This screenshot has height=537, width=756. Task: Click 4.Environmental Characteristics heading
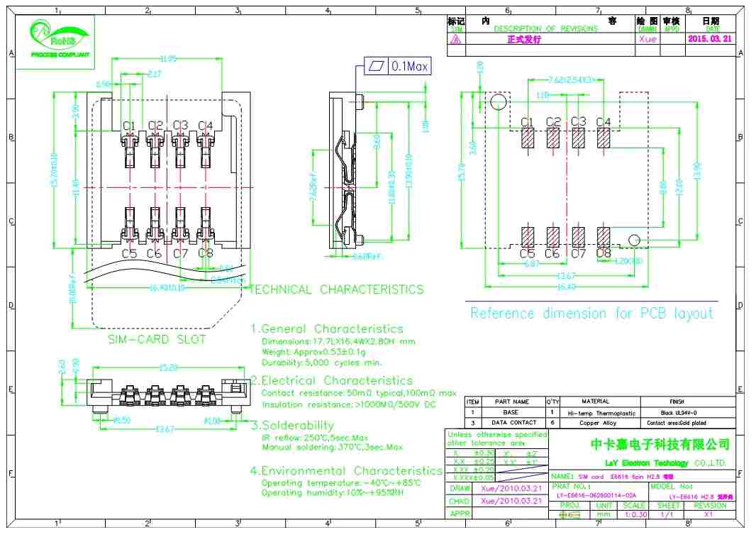click(346, 471)
